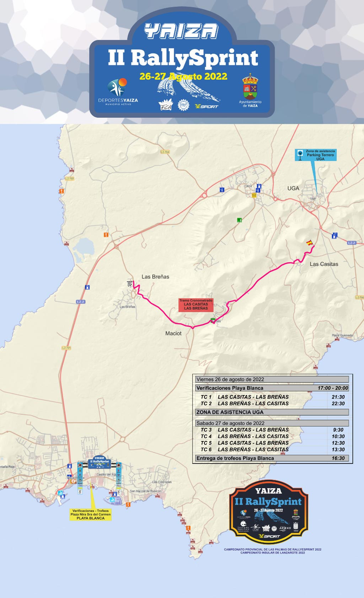Click the 3E Sport logo in header plate
The height and width of the screenshot is (598, 364).
207,106
